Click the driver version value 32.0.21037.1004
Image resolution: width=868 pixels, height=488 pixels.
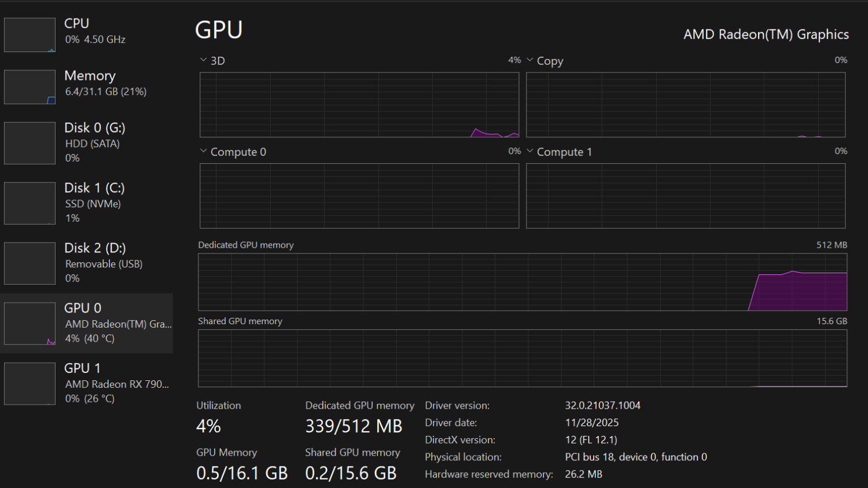(x=602, y=405)
